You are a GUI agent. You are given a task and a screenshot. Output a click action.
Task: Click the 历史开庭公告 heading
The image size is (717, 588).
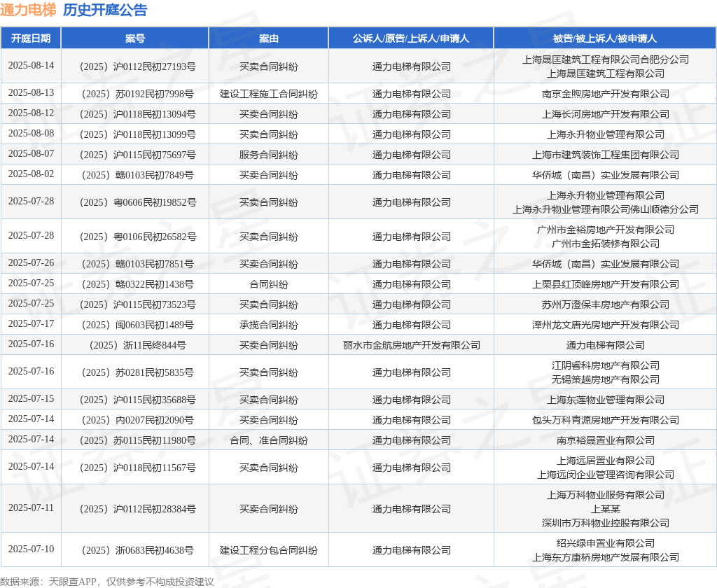coord(105,10)
